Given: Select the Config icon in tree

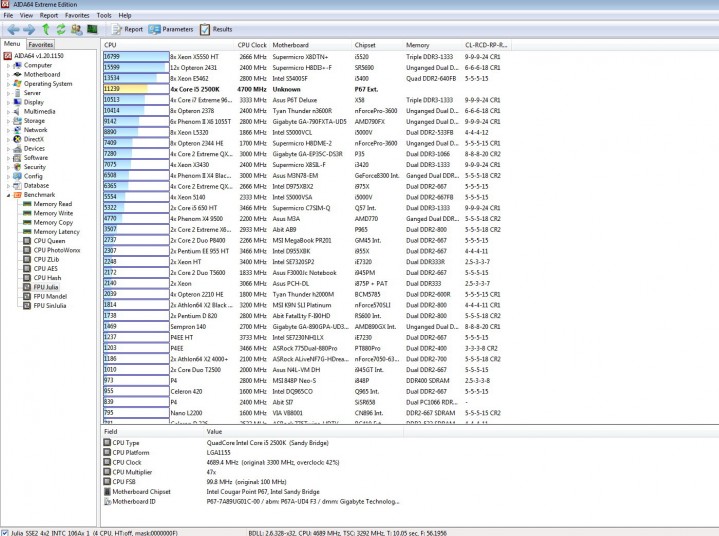Looking at the screenshot, I should click(17, 176).
